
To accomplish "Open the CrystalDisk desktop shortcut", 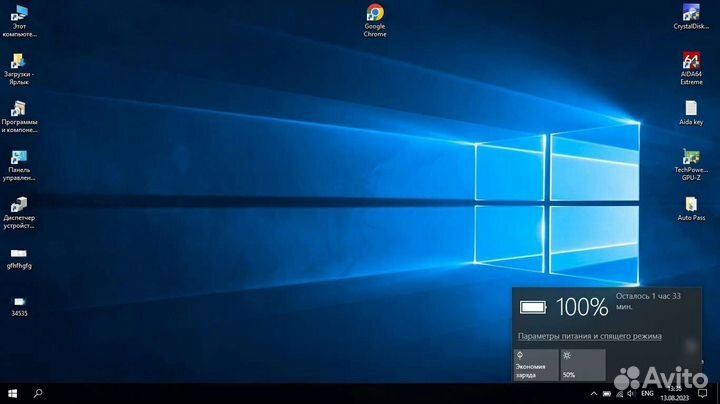I will (x=691, y=17).
